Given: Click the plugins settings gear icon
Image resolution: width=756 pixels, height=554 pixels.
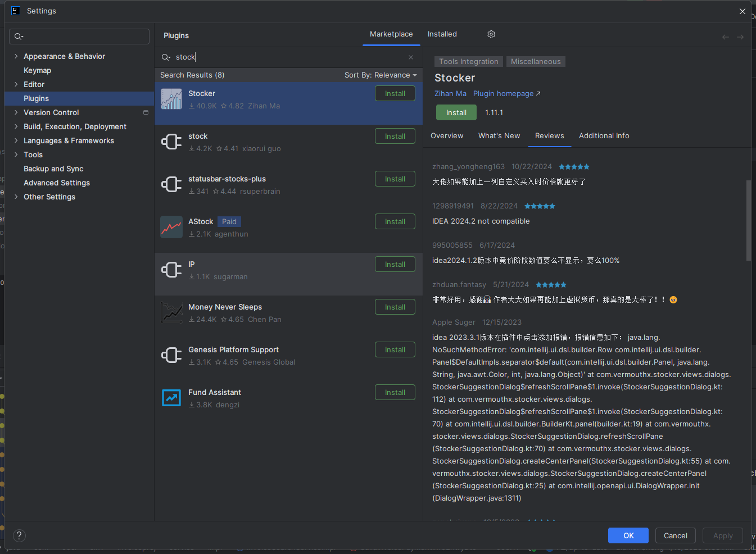Looking at the screenshot, I should (491, 34).
